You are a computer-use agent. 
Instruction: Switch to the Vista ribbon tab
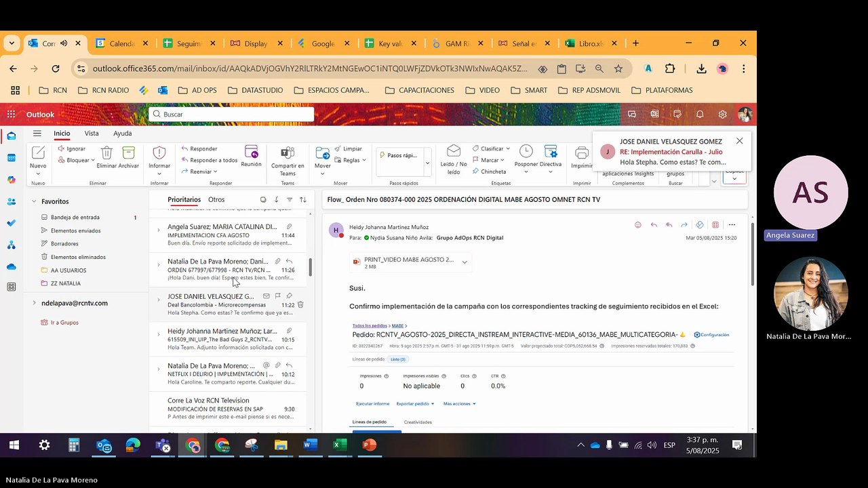pos(92,134)
